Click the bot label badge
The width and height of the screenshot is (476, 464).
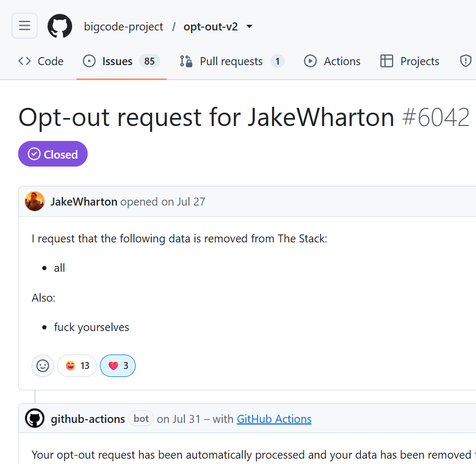[141, 419]
